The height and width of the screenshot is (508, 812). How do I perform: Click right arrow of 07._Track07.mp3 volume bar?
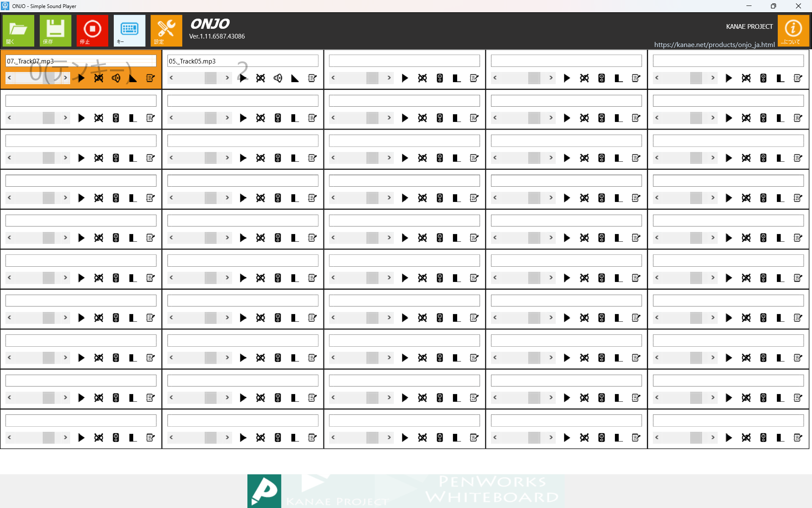[65, 78]
